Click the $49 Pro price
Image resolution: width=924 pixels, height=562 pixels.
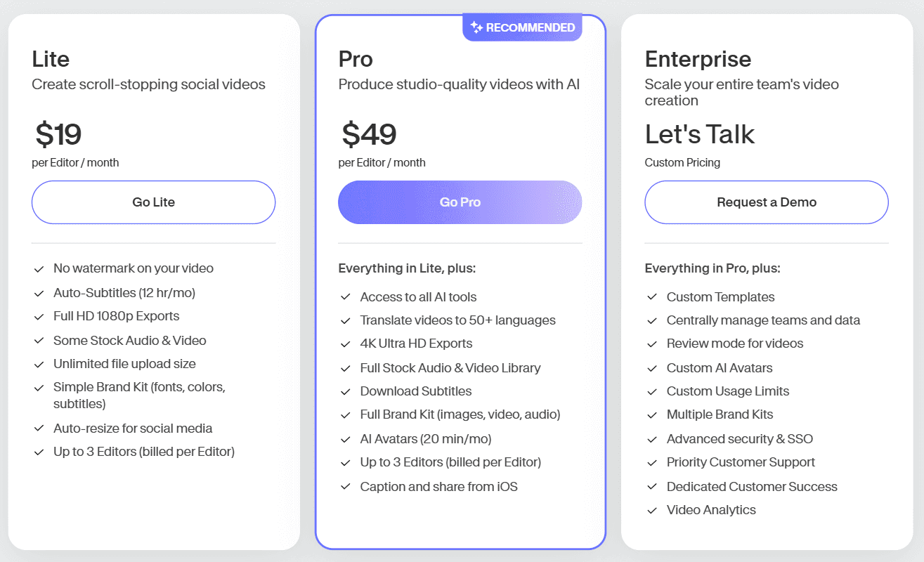tap(369, 134)
